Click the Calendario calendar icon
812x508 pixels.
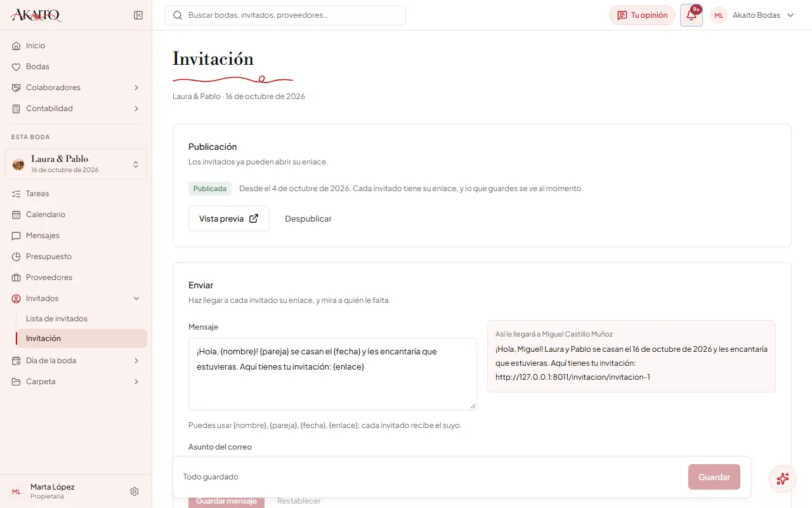click(x=16, y=215)
